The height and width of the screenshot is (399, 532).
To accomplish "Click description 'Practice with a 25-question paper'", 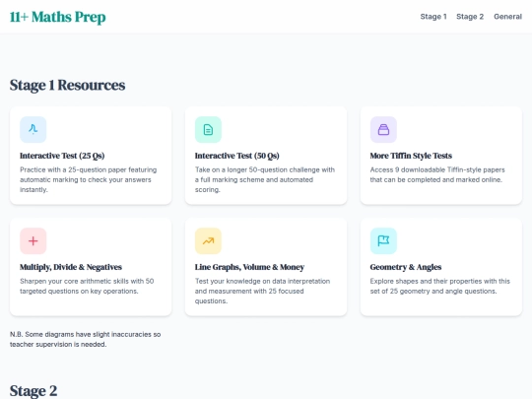I will point(89,179).
